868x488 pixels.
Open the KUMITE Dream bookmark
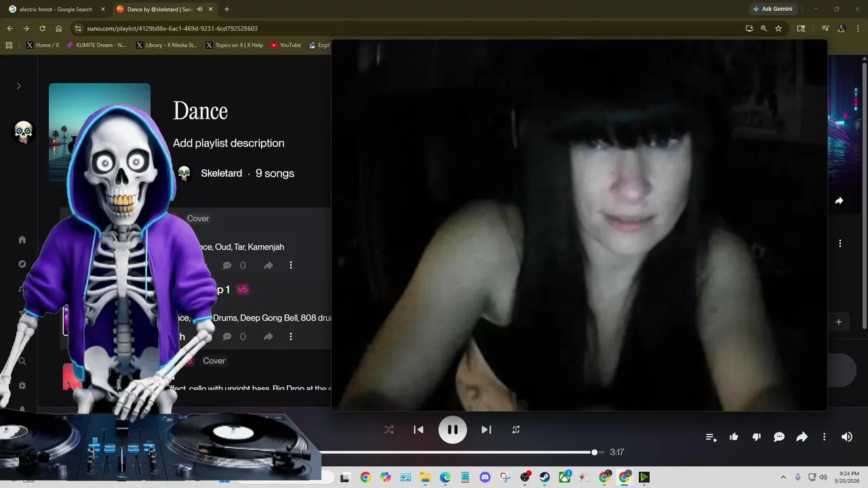coord(96,45)
